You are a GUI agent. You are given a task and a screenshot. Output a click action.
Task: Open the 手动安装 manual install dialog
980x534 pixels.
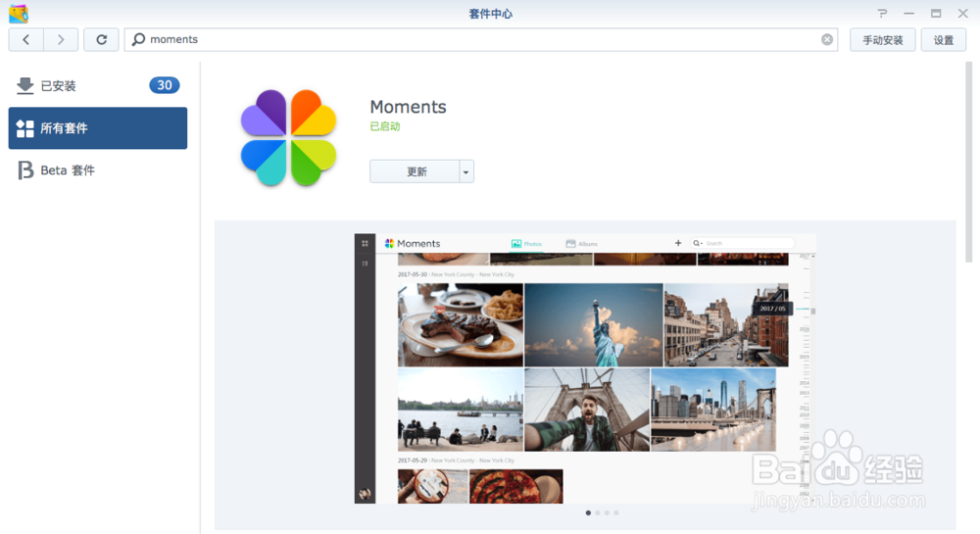(883, 40)
